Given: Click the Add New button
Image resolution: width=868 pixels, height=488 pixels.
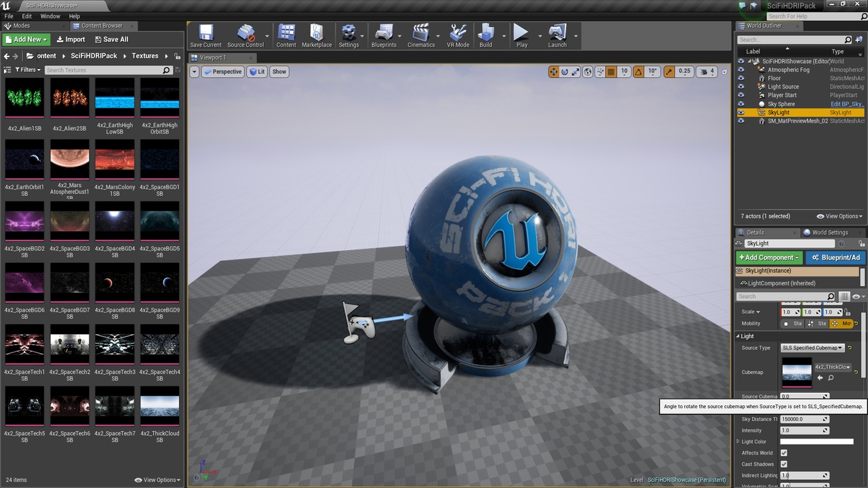Looking at the screenshot, I should (26, 39).
